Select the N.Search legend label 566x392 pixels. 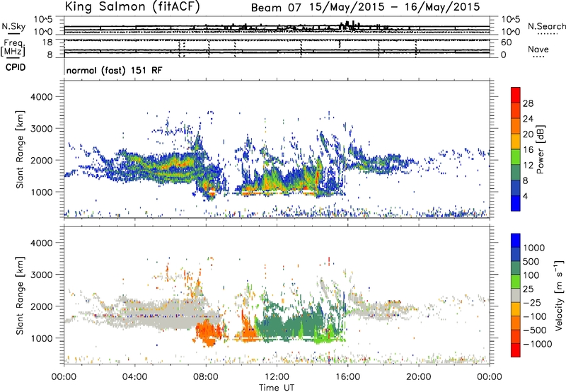tap(546, 26)
